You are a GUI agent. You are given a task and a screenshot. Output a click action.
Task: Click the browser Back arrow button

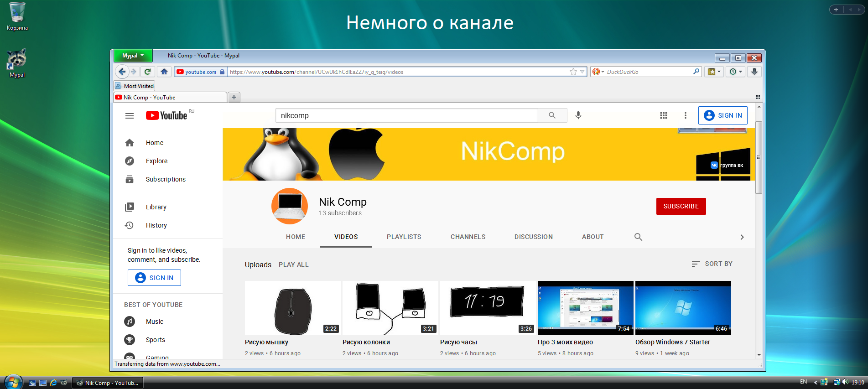click(122, 72)
